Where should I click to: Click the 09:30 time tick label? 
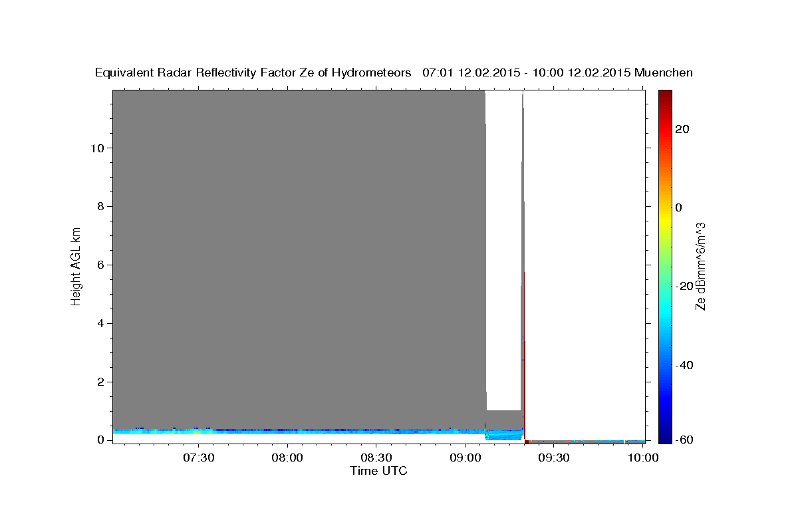click(x=555, y=458)
